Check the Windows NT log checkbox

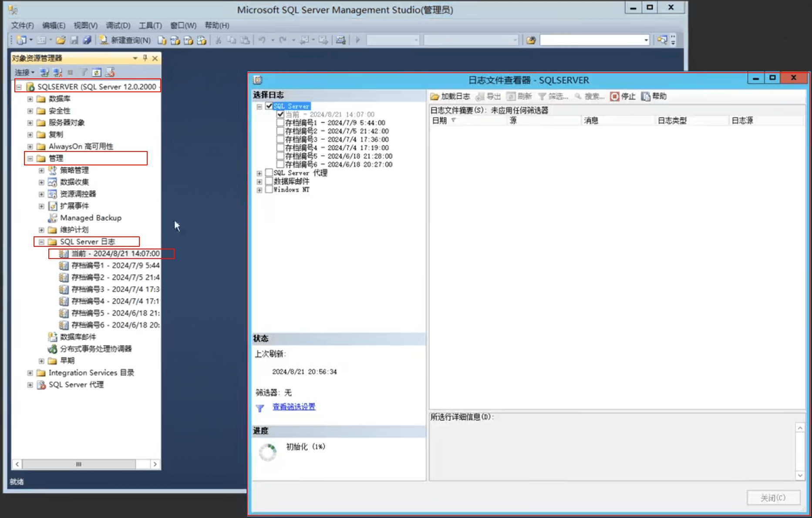pyautogui.click(x=269, y=189)
